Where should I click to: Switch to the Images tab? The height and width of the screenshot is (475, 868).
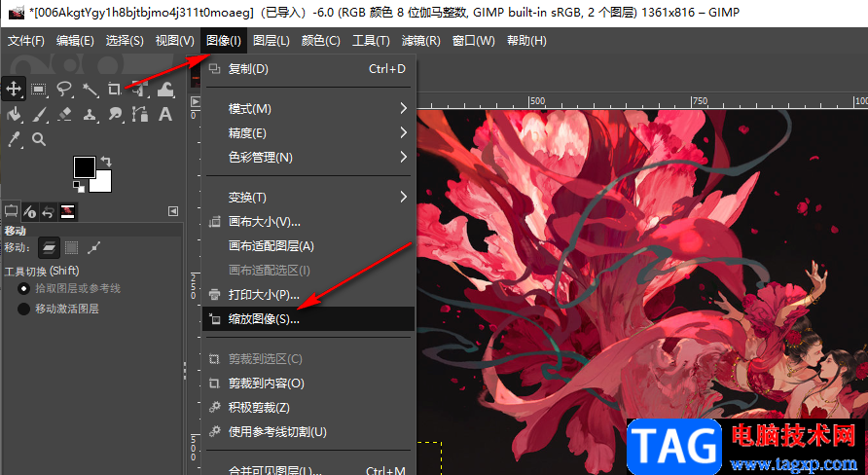coord(67,211)
